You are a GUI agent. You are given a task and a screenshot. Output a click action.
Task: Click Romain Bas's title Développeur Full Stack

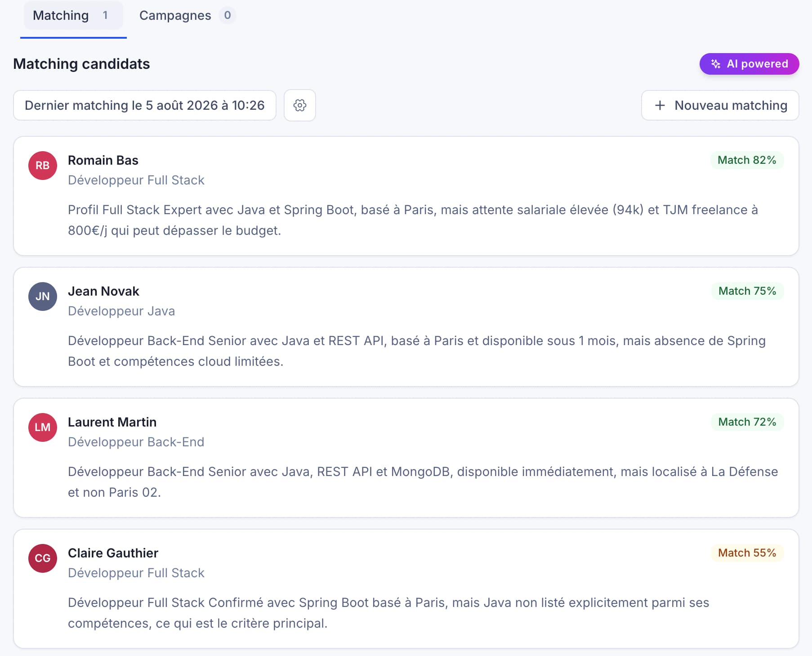(136, 180)
